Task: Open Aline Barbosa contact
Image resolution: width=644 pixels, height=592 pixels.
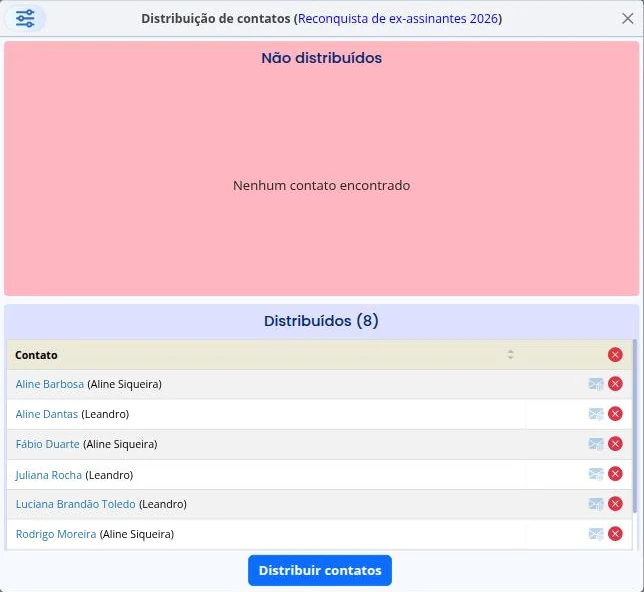Action: click(x=50, y=384)
